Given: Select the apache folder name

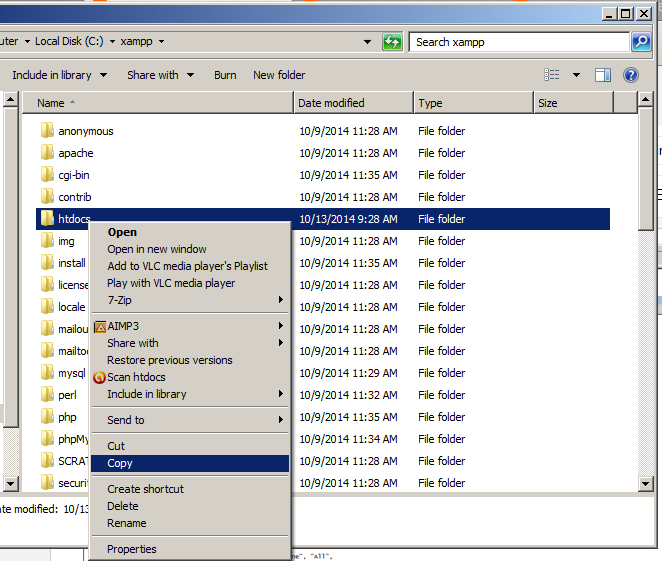Looking at the screenshot, I should tap(76, 153).
